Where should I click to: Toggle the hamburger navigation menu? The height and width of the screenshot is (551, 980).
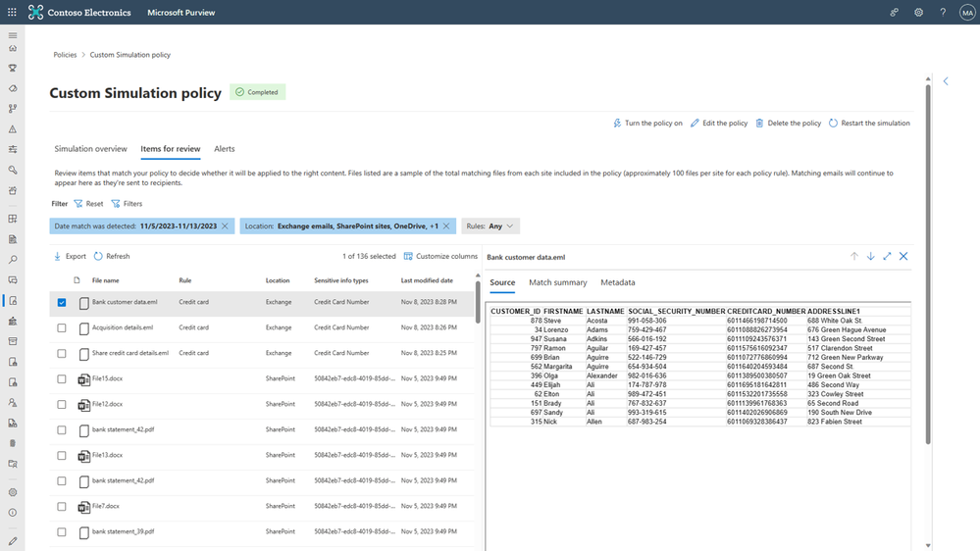click(x=13, y=35)
